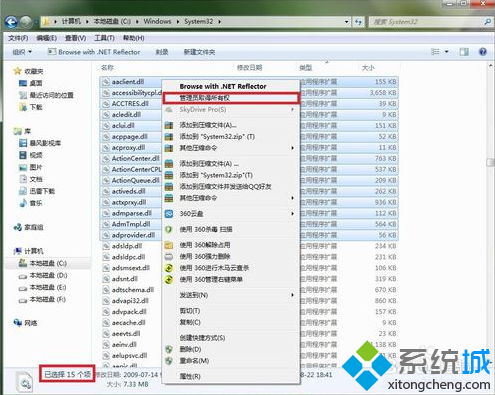495x395 pixels.
Task: Expand breadcrumb arrow after Windows
Action: [178, 22]
